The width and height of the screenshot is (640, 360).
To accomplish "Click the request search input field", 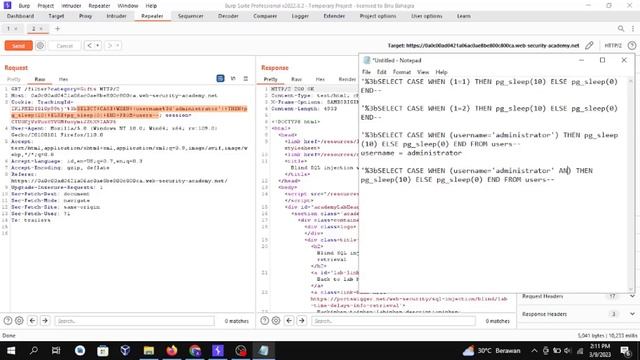I will (x=134, y=321).
